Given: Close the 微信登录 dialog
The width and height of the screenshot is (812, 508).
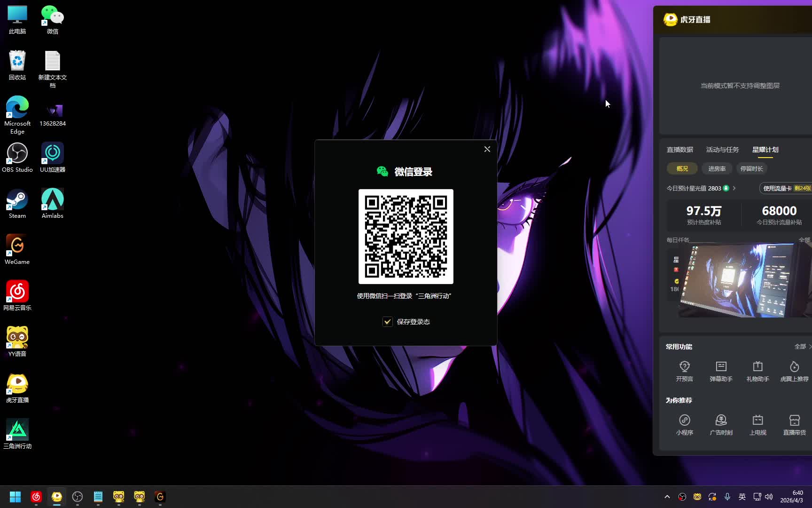Looking at the screenshot, I should pyautogui.click(x=487, y=149).
